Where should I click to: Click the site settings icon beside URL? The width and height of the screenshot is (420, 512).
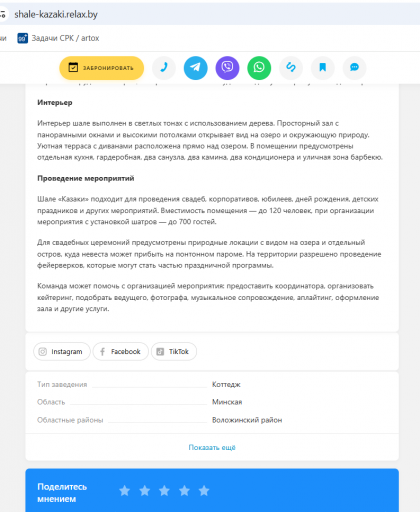[x=3, y=14]
